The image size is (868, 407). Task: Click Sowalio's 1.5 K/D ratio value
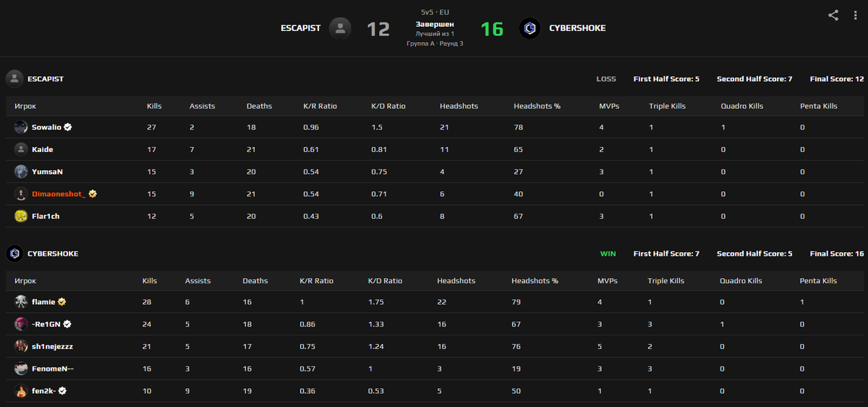point(376,127)
